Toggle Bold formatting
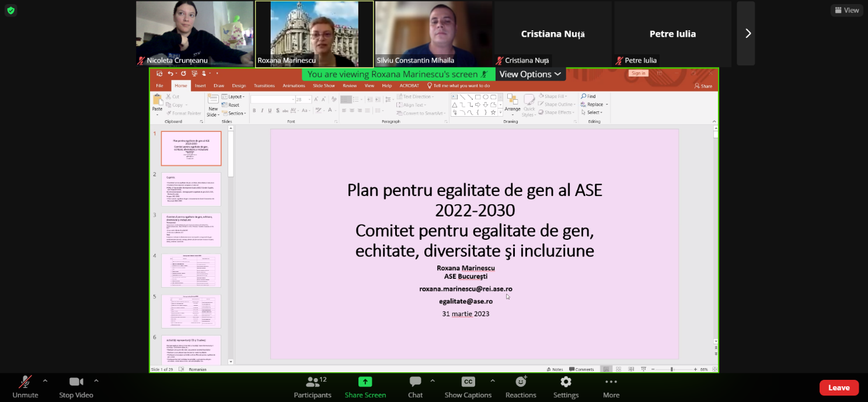Screen dimensions: 868x402 coord(254,110)
